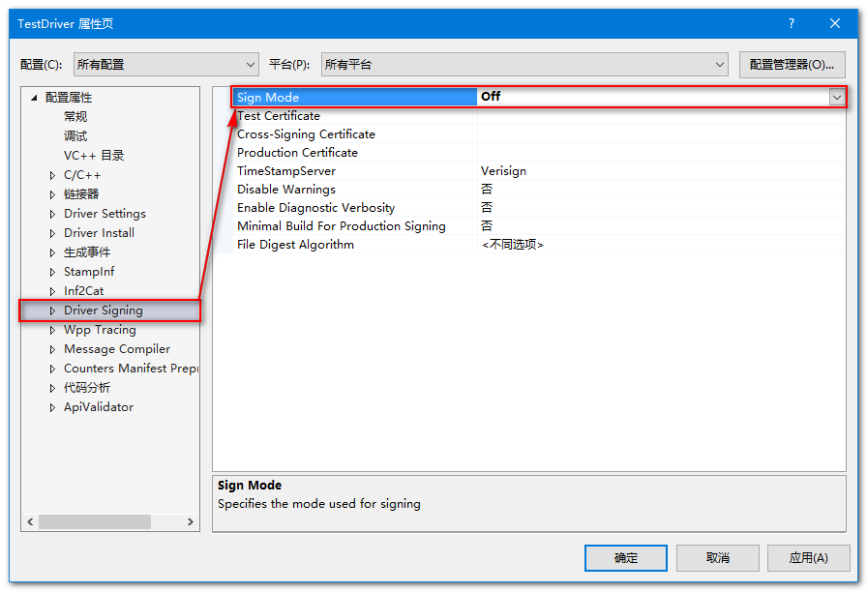The height and width of the screenshot is (592, 868).
Task: Select the Inf2Cat tree label
Action: pos(83,291)
